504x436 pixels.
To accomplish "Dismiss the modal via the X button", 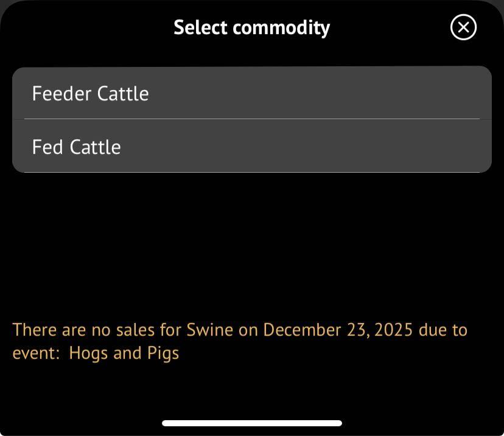I will [x=463, y=27].
